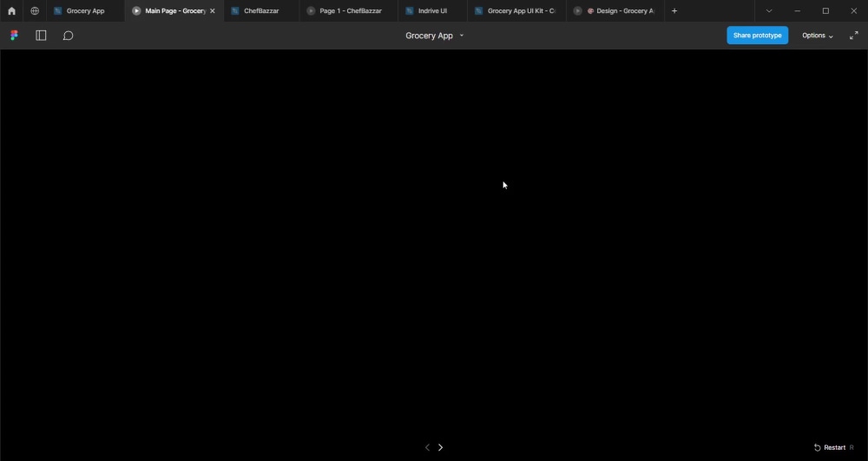Switch to the Indrive UI tab
This screenshot has height=461, width=868.
tap(432, 11)
